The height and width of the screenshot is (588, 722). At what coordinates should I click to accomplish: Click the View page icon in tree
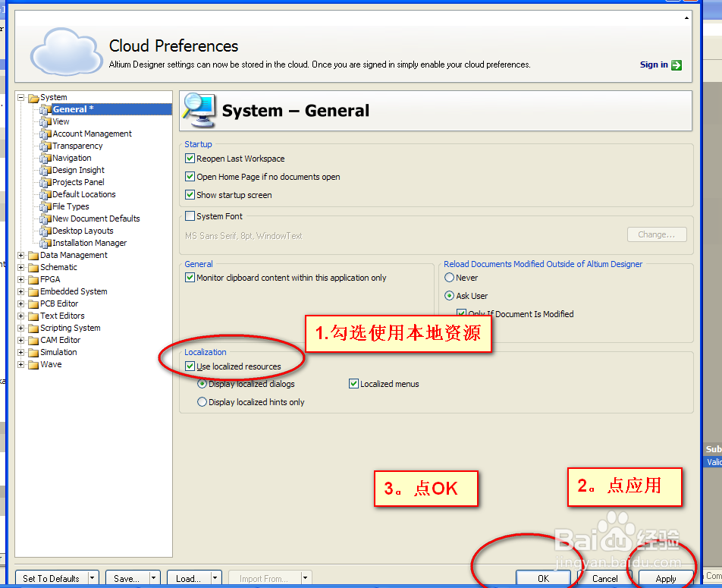click(x=46, y=121)
